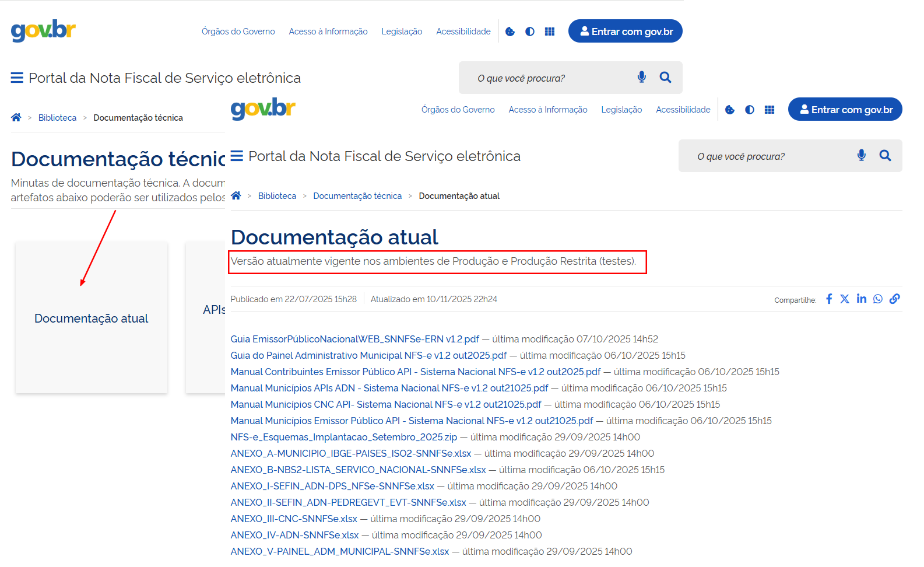Toggle high contrast on Documentação técnica page
Image resolution: width=924 pixels, height=567 pixels.
(x=530, y=32)
